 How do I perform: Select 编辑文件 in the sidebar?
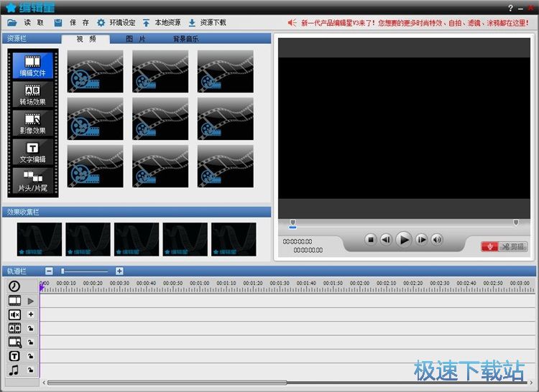[32, 65]
